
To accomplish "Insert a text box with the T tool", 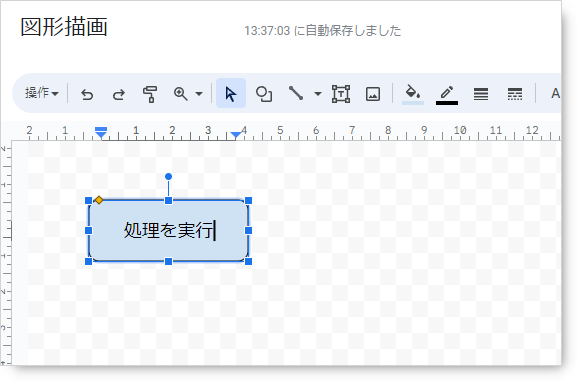I will pyautogui.click(x=341, y=94).
